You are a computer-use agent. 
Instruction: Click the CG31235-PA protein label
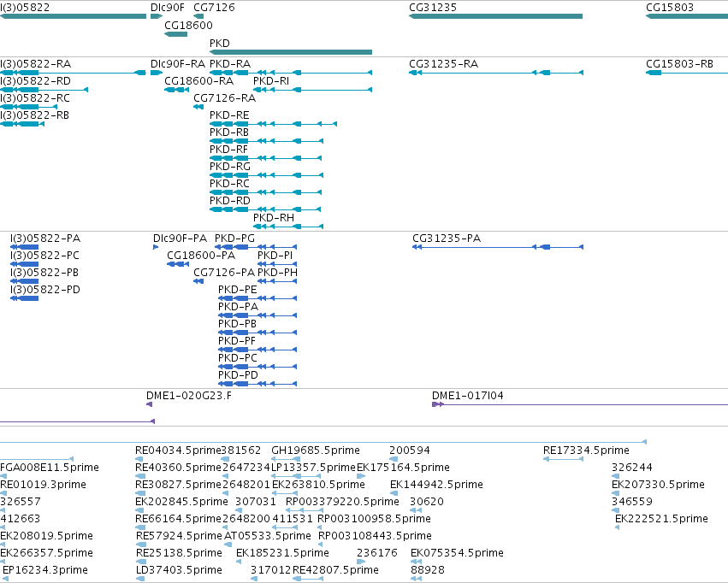pyautogui.click(x=447, y=238)
